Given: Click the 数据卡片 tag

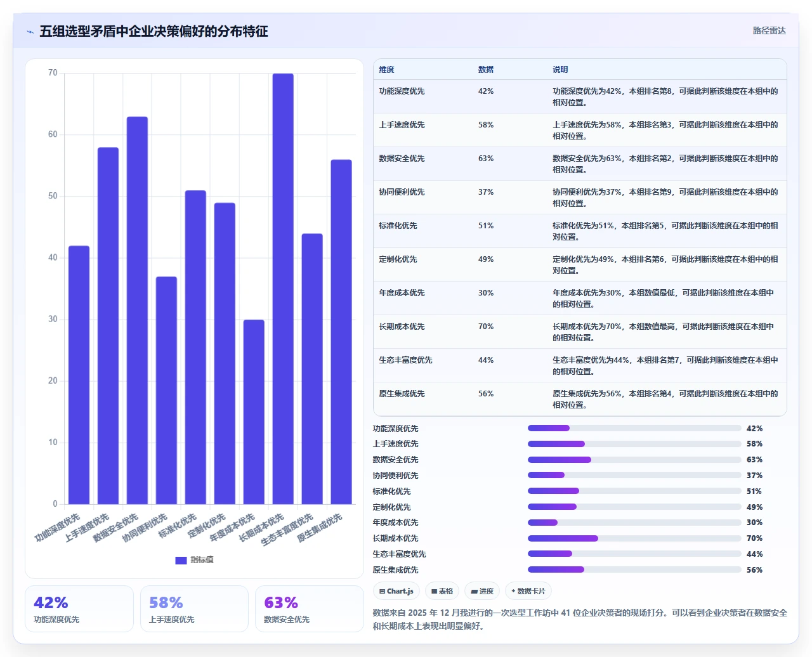Looking at the screenshot, I should (528, 591).
